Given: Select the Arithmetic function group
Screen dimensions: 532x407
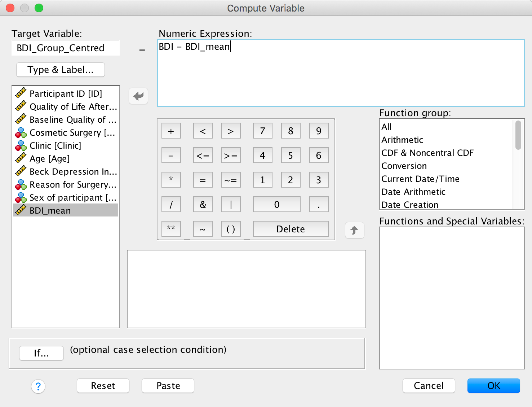Looking at the screenshot, I should click(x=402, y=140).
